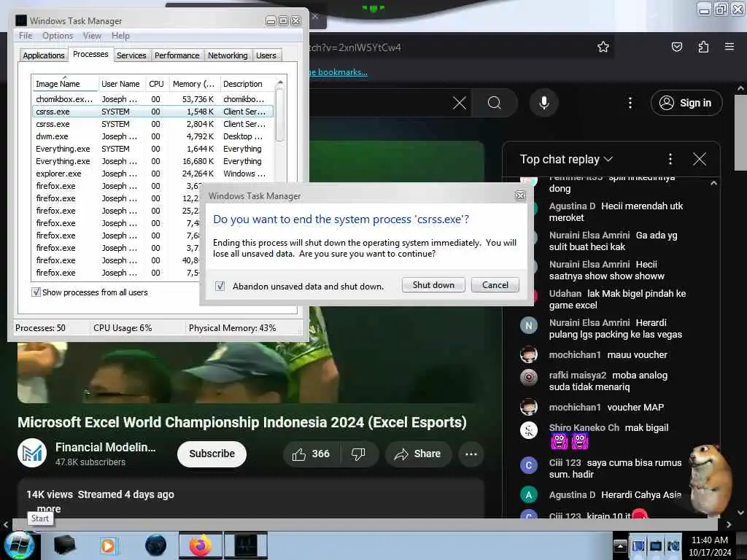This screenshot has width=747, height=560.
Task: Open the Windows Start orb
Action: point(19,545)
